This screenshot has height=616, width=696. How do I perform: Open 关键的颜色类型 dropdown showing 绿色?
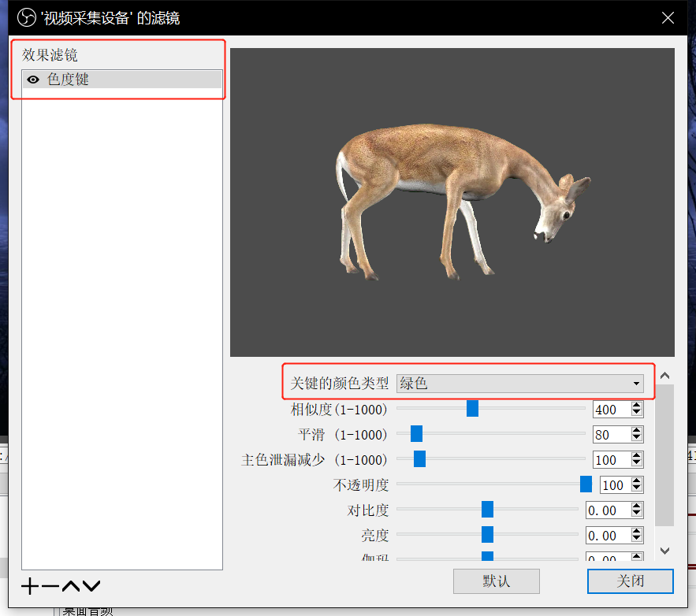click(519, 383)
